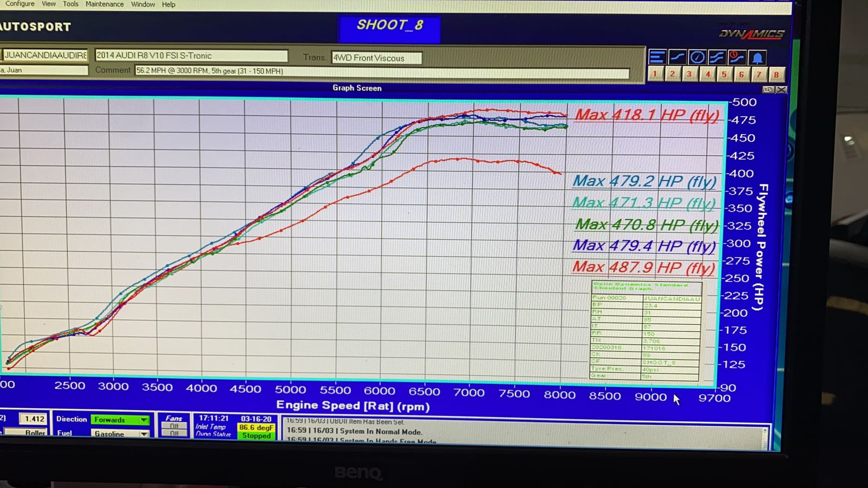Image resolution: width=868 pixels, height=488 pixels.
Task: Select the Max 487.9 HP (fly) label
Action: [644, 267]
